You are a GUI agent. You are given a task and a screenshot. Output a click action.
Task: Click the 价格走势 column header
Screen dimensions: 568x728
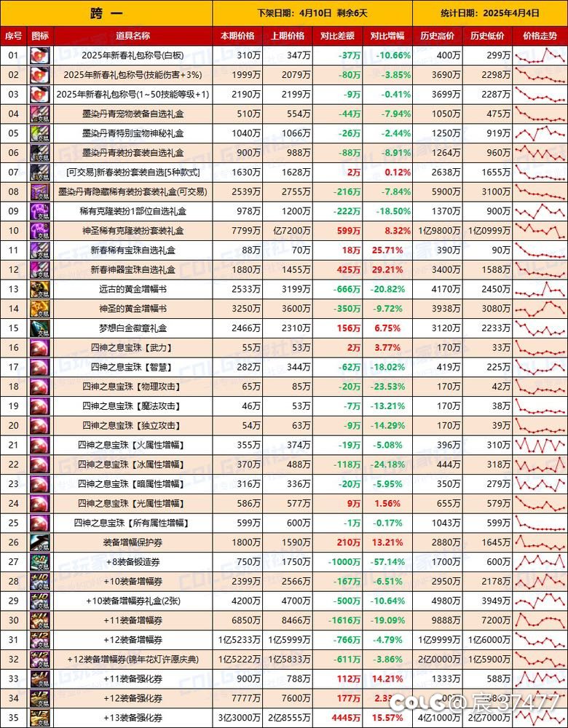click(x=540, y=36)
